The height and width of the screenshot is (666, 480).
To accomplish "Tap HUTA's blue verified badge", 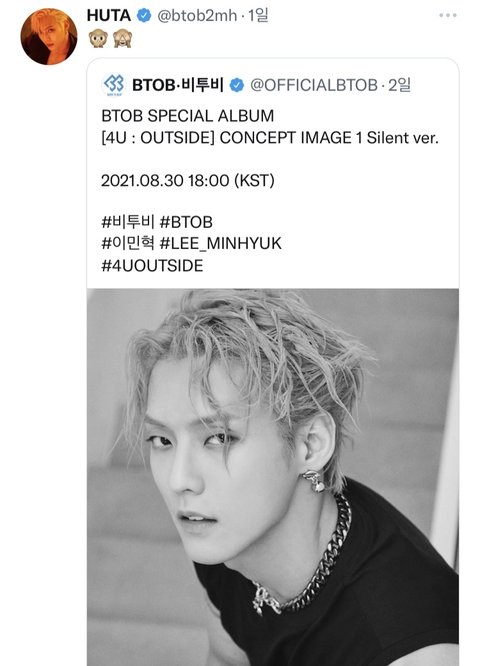I will (144, 16).
